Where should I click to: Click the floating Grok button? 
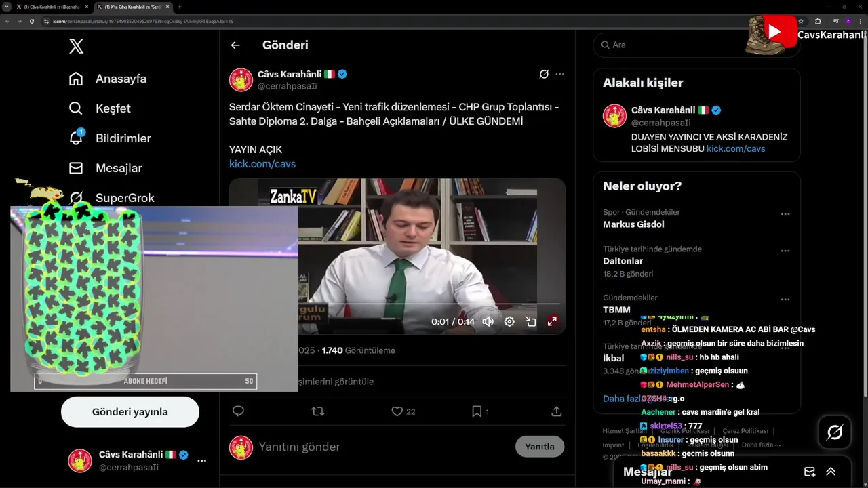coord(835,432)
